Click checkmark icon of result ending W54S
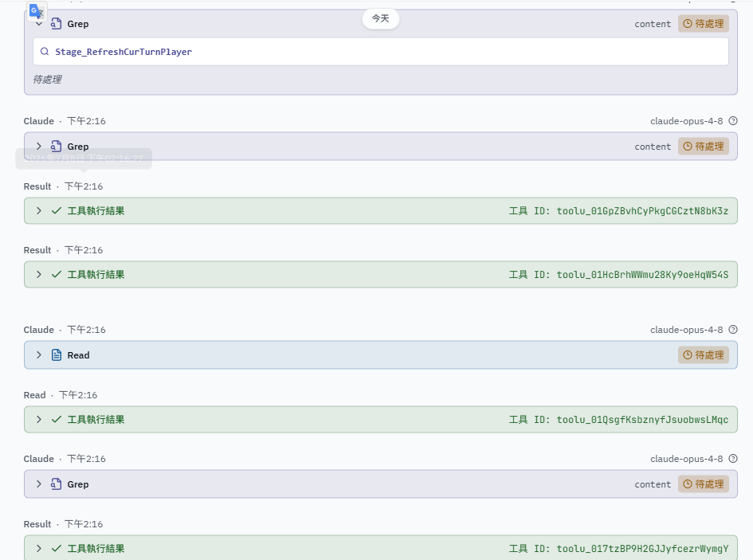 click(x=57, y=274)
